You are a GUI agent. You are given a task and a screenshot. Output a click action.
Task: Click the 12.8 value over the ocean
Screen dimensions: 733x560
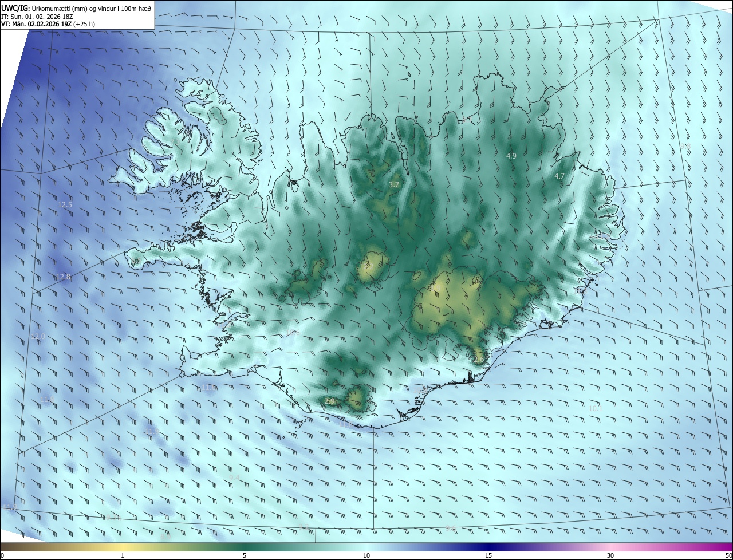(x=63, y=277)
